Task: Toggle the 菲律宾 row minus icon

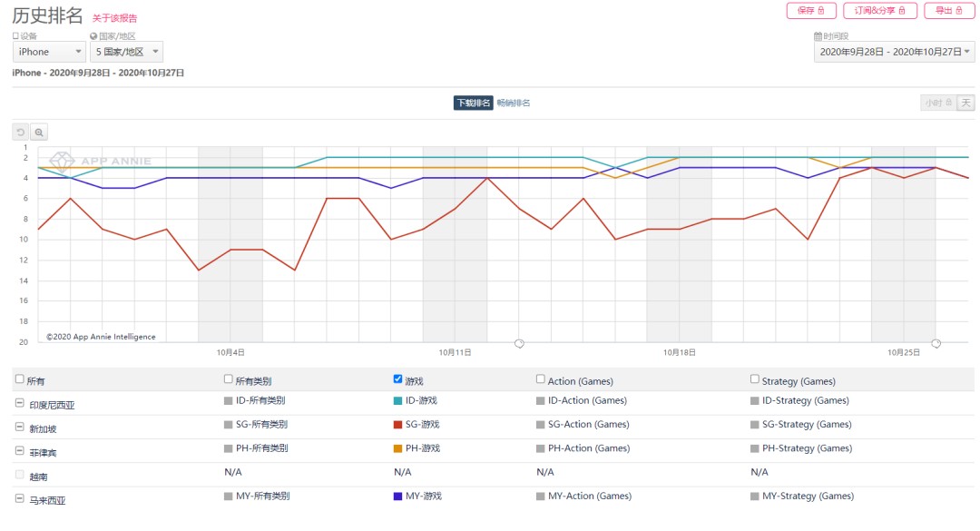Action: pos(20,451)
